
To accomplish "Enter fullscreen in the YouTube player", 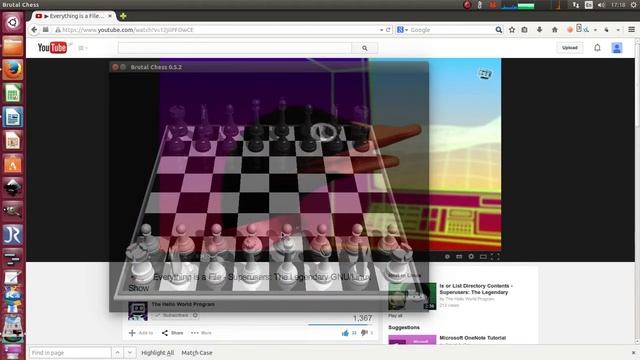I will (495, 257).
